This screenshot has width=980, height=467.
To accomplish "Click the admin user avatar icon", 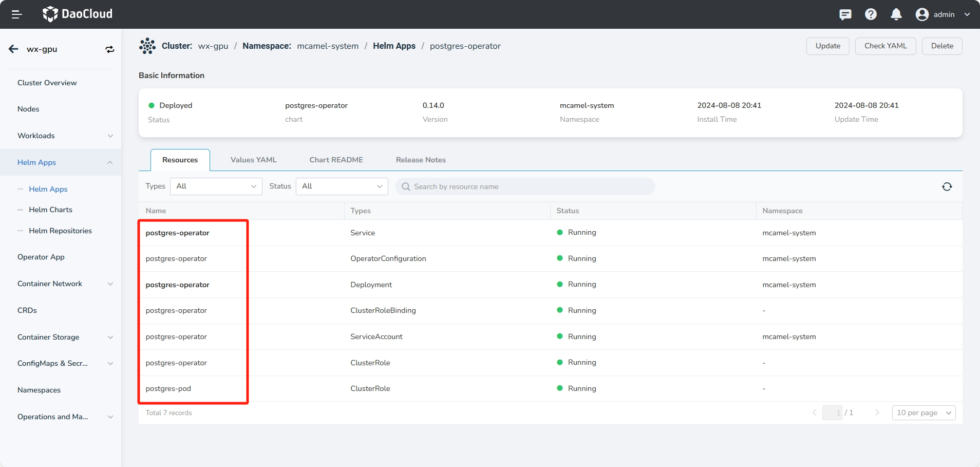I will 922,14.
